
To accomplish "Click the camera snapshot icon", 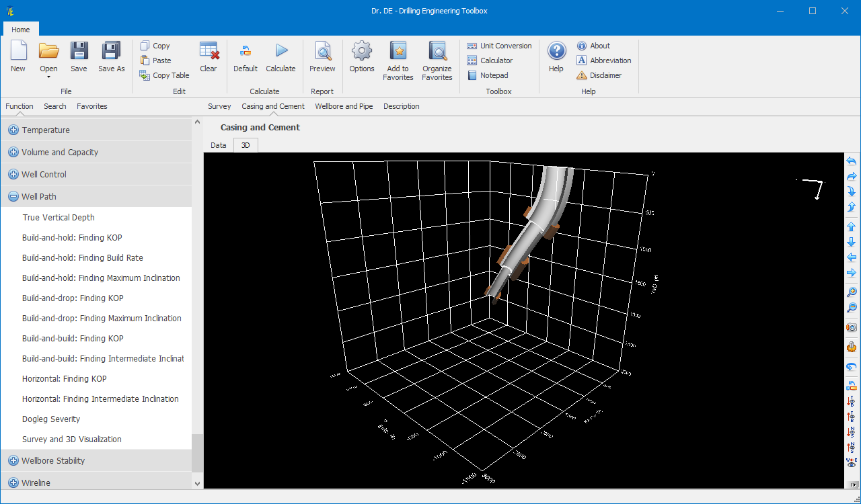I will (x=851, y=327).
